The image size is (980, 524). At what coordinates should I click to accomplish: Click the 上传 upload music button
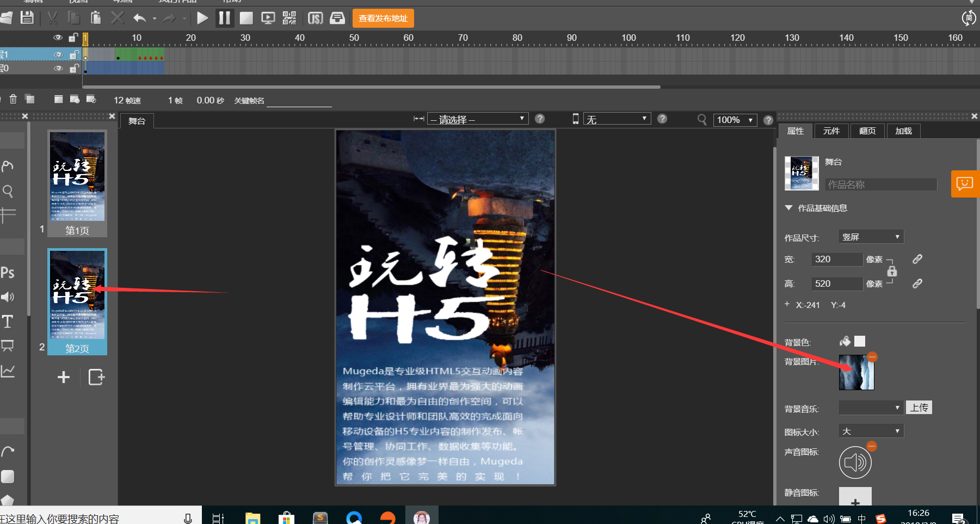click(x=919, y=408)
